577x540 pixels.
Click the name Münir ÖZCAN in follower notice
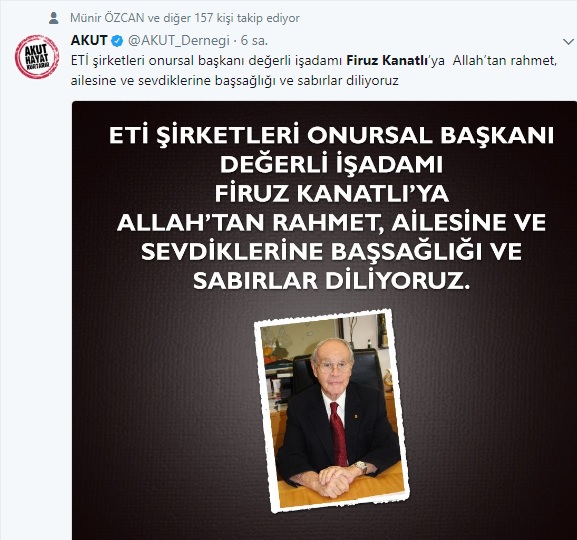pos(107,18)
